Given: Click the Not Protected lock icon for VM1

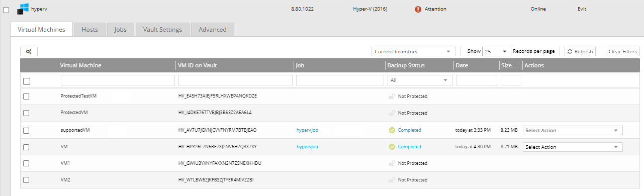Looking at the screenshot, I should (x=392, y=163).
